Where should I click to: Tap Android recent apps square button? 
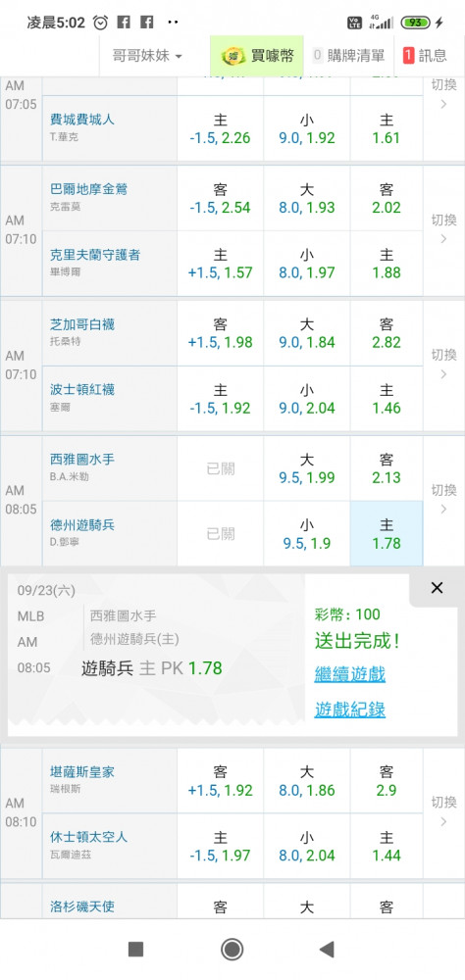click(x=135, y=950)
